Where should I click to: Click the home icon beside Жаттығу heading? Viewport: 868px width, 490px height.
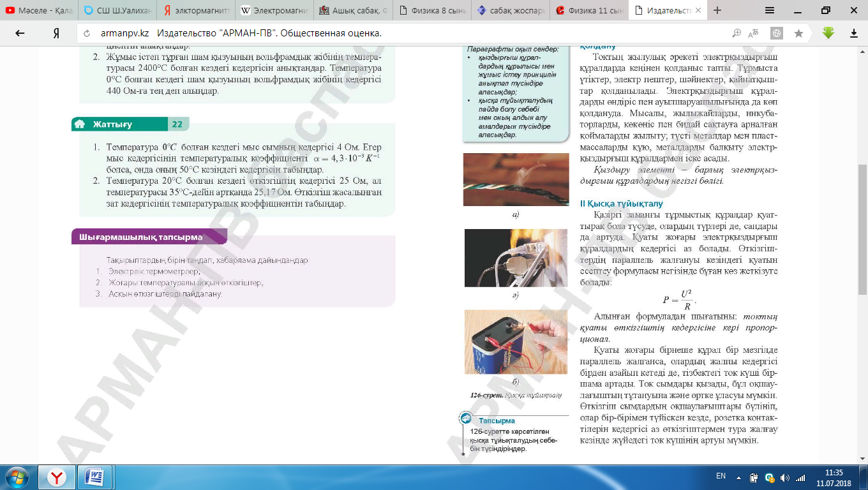[80, 124]
